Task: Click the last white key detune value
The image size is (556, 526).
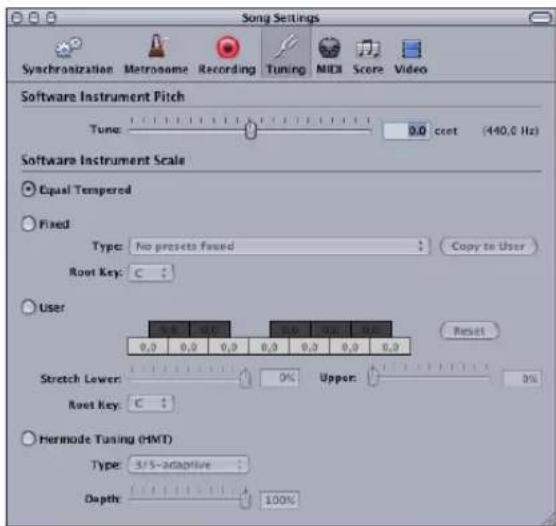Action: click(x=390, y=347)
